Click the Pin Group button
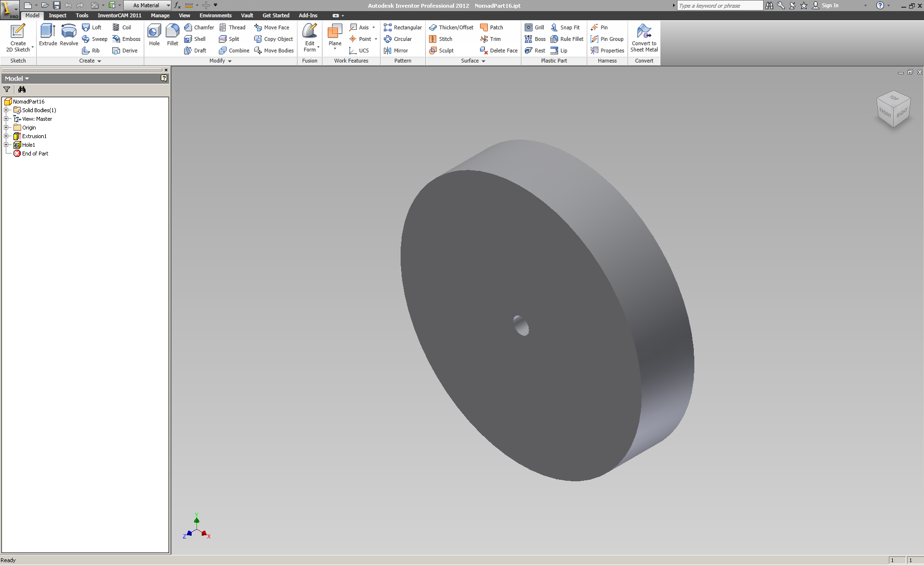 click(607, 39)
